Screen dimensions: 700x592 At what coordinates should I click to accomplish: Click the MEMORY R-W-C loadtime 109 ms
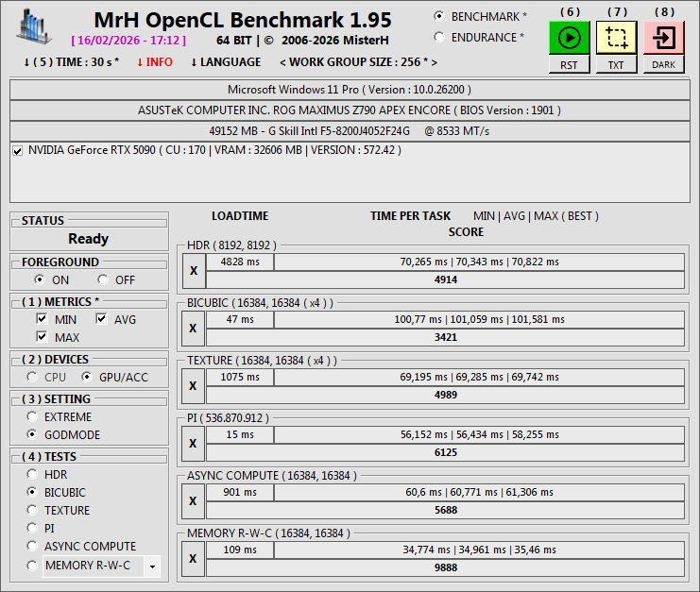(240, 550)
